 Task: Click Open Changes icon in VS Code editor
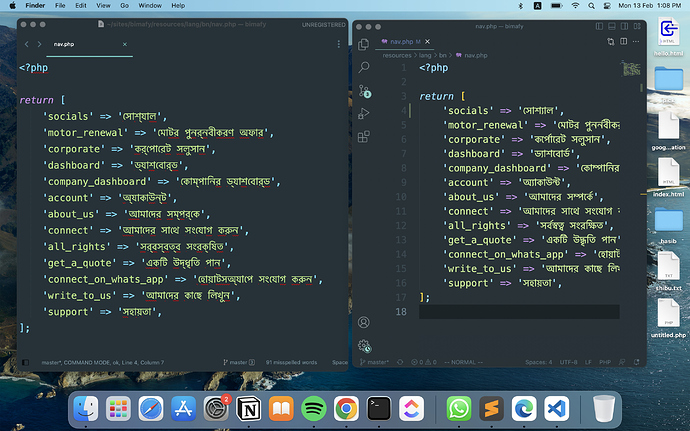pyautogui.click(x=610, y=41)
